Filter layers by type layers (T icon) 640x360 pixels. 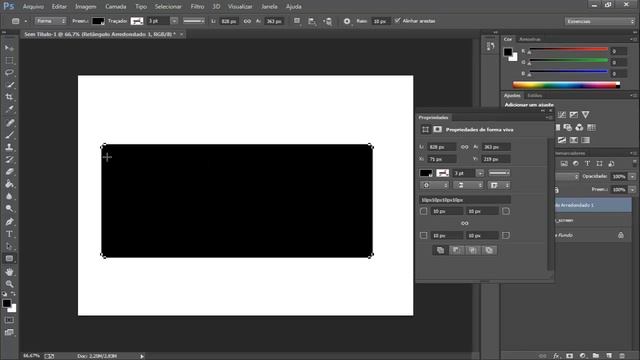(x=587, y=164)
